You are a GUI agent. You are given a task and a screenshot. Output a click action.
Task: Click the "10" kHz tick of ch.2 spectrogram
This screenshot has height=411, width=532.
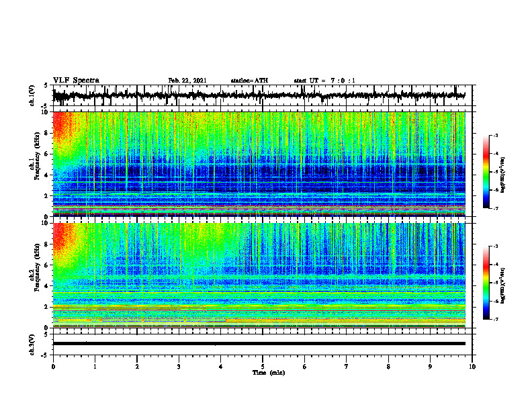pyautogui.click(x=46, y=223)
